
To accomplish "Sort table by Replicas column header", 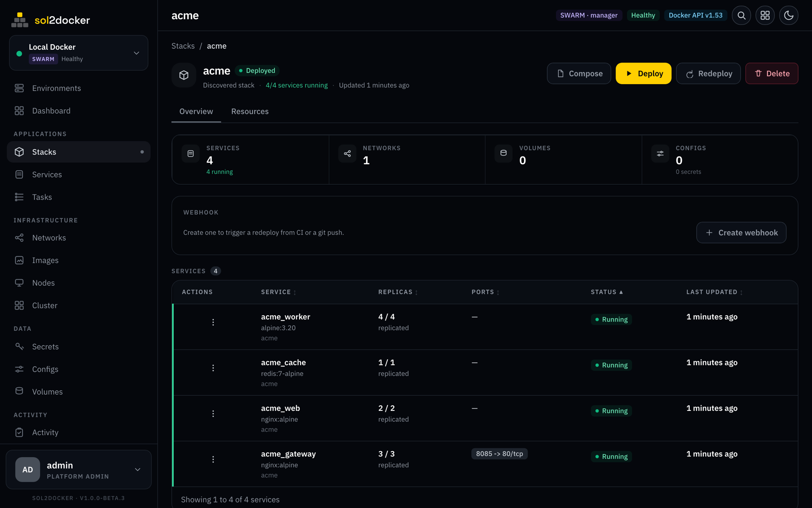I will (398, 292).
